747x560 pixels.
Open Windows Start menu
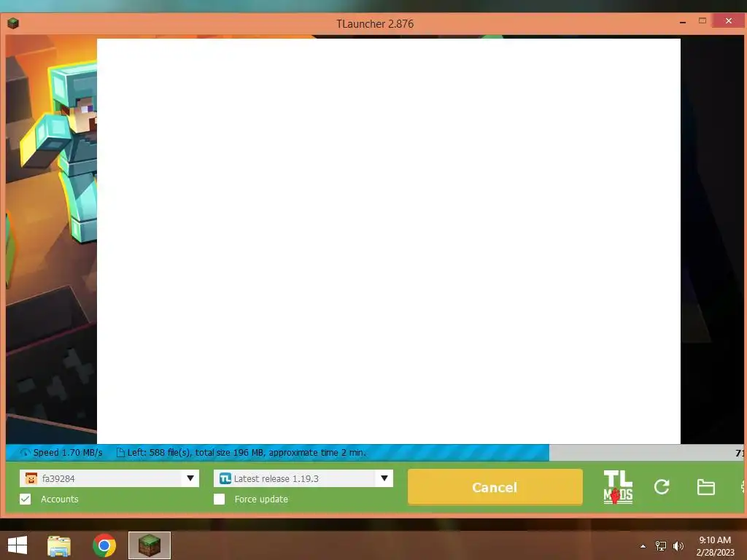point(18,545)
